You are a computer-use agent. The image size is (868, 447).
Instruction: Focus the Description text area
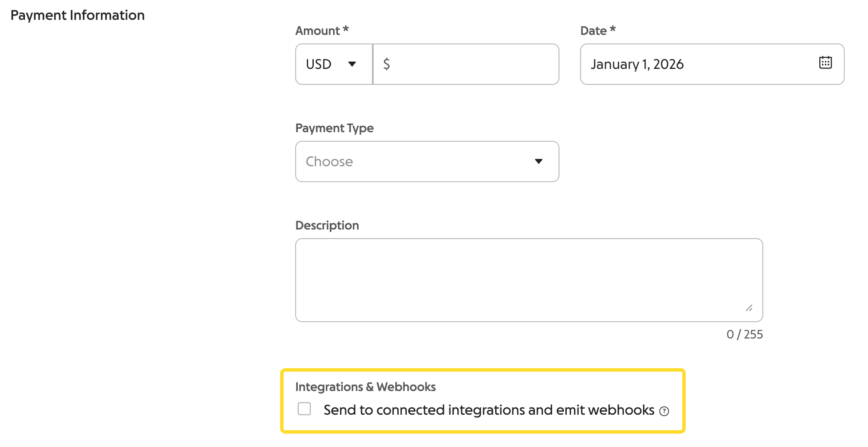[x=529, y=280]
